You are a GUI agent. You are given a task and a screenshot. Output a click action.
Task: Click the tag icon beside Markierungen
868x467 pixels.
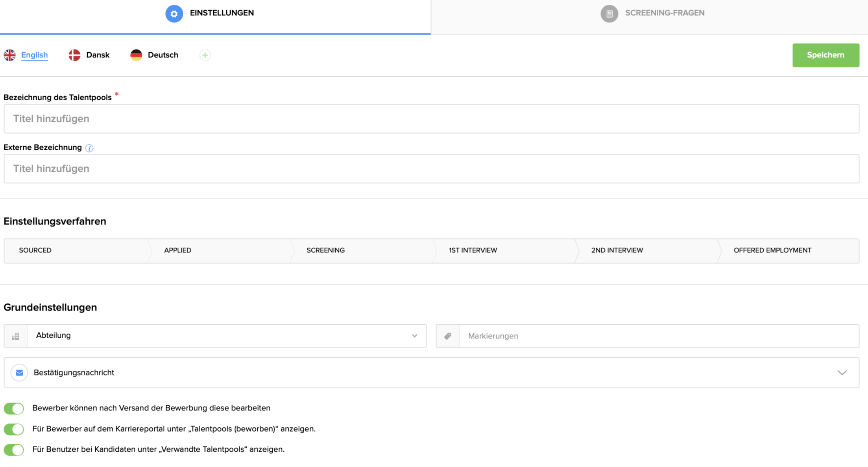click(x=447, y=336)
